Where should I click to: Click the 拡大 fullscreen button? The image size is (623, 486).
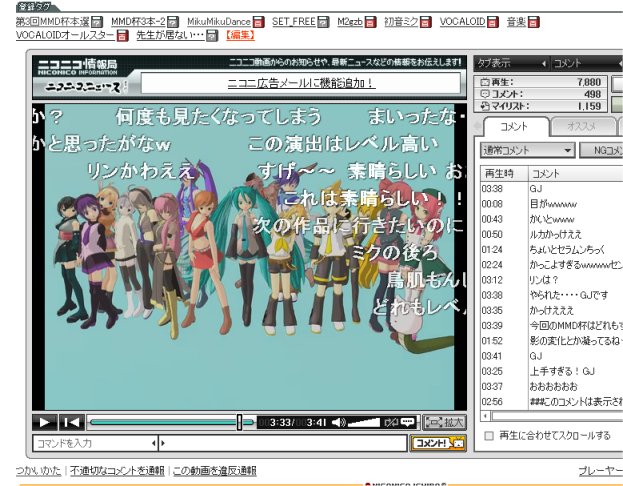[x=445, y=422]
